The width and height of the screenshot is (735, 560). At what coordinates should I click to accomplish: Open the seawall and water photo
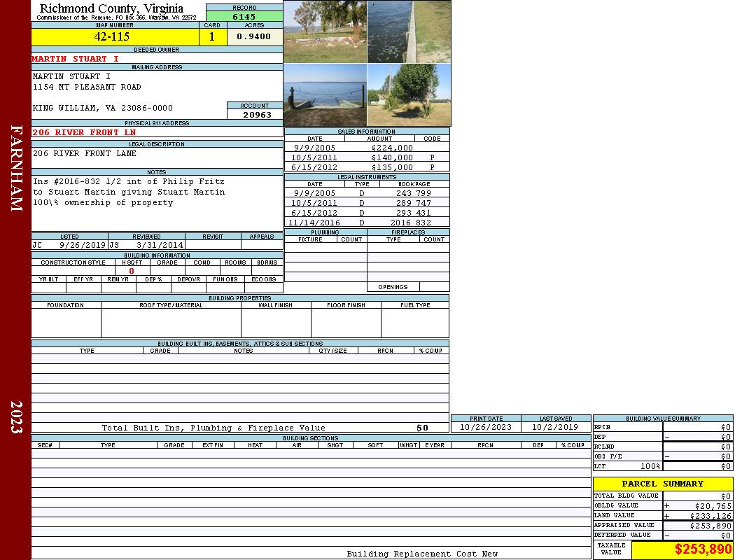(x=409, y=31)
